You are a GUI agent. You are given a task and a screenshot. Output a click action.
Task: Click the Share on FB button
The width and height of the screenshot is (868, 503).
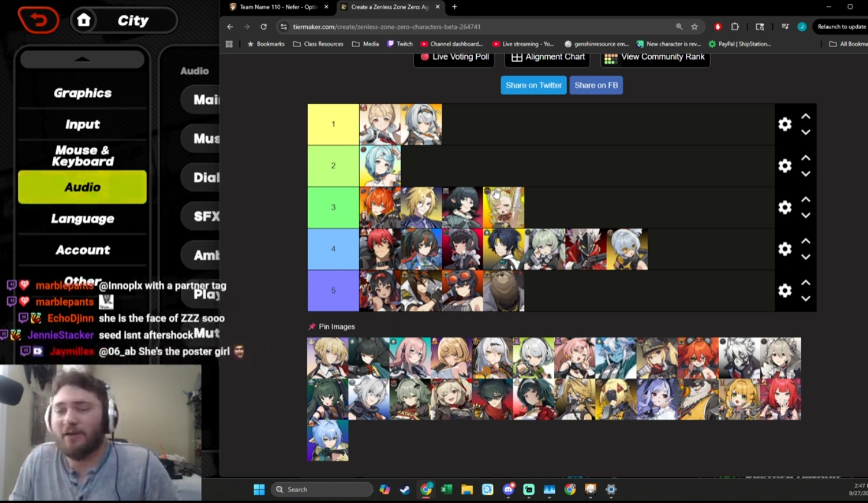pos(596,85)
